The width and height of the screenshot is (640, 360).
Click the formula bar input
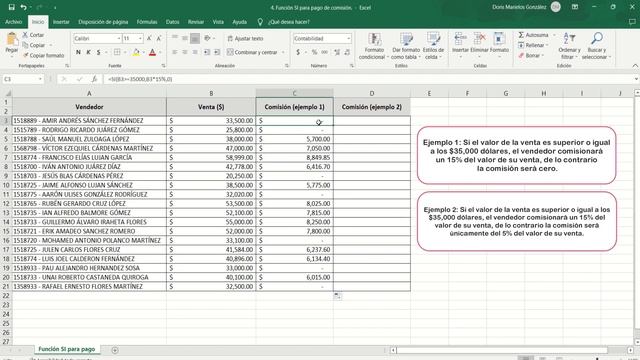point(367,79)
